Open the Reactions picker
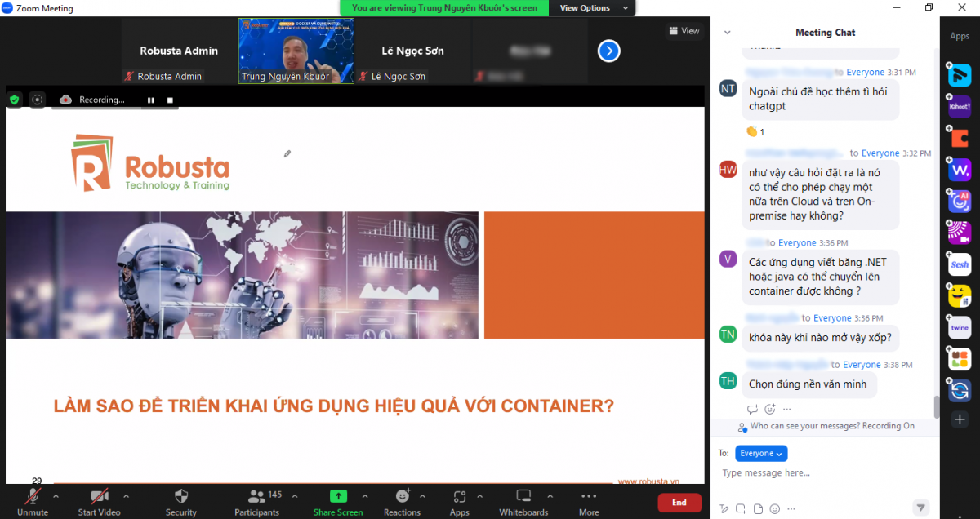 pyautogui.click(x=403, y=502)
